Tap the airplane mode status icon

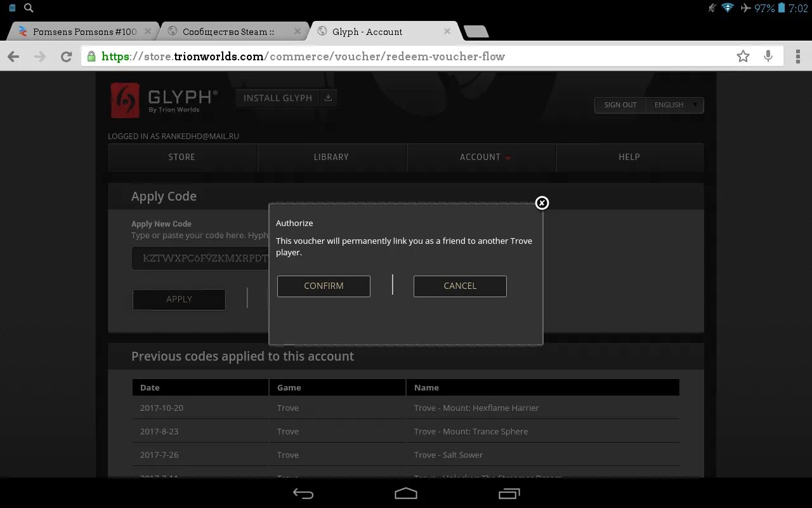(x=745, y=8)
